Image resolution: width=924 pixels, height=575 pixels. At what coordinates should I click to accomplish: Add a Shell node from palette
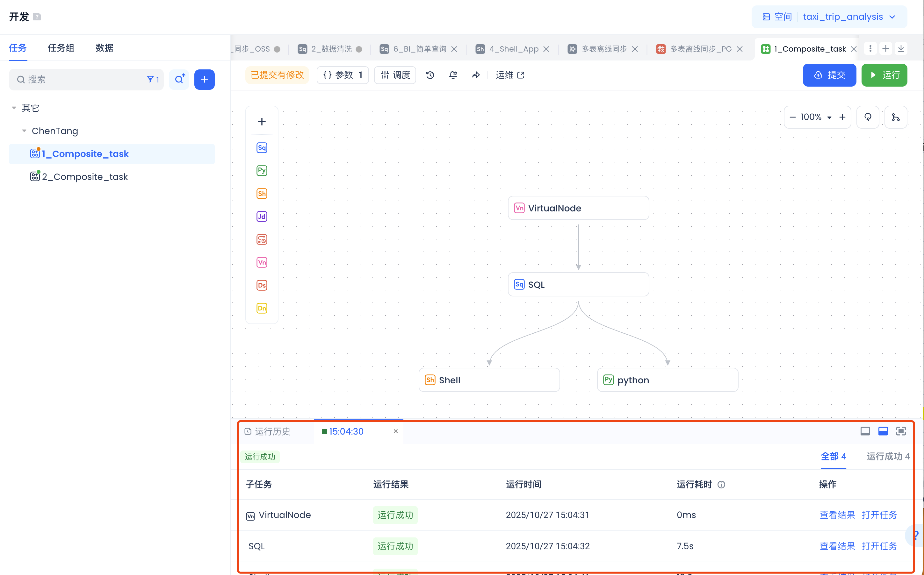tap(262, 194)
